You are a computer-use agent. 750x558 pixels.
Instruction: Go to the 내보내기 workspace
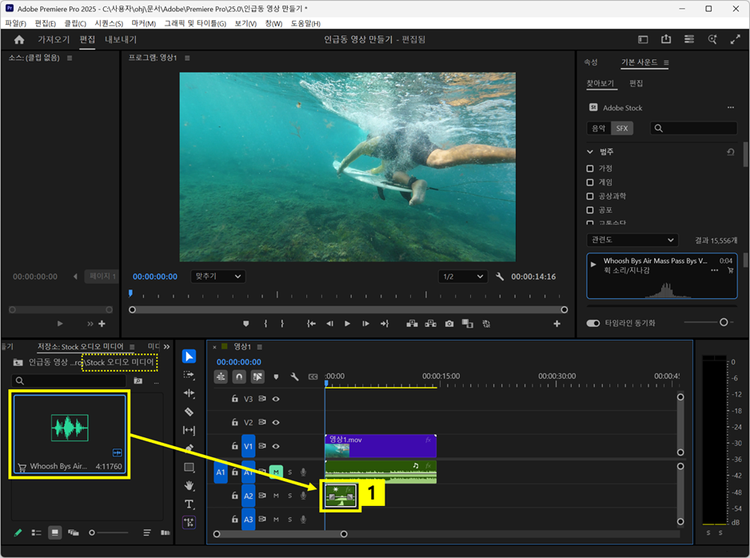pyautogui.click(x=121, y=40)
